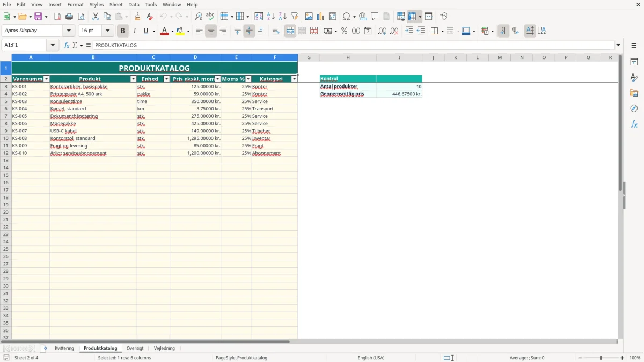Image resolution: width=644 pixels, height=362 pixels.
Task: Click the Export as PDF icon
Action: pyautogui.click(x=57, y=17)
